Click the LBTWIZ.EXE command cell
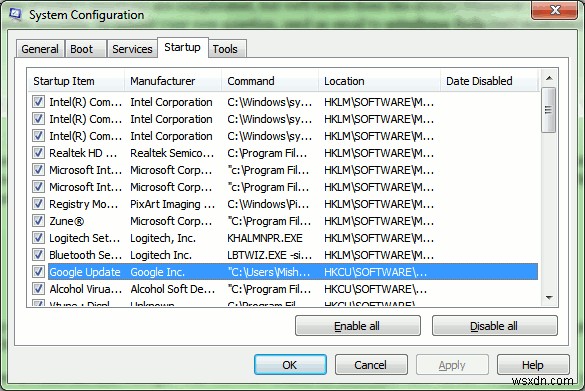Viewport: 585px width, 391px height. 269,255
